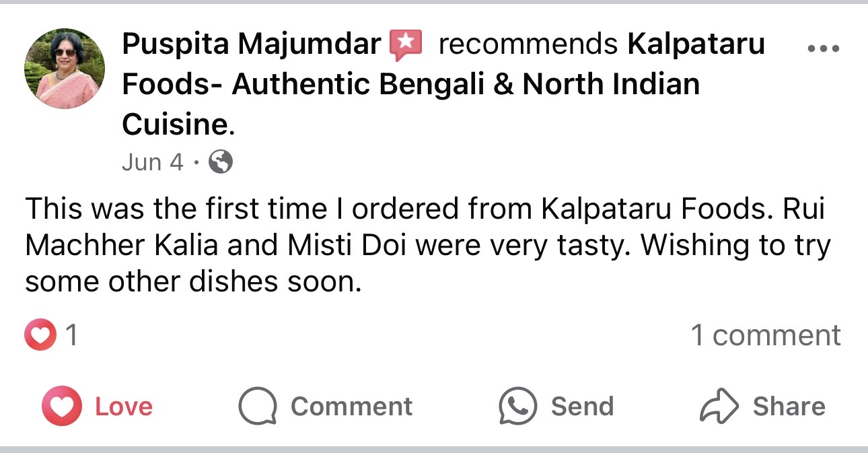Viewport: 868px width, 453px height.
Task: Select the Share label
Action: 789,407
